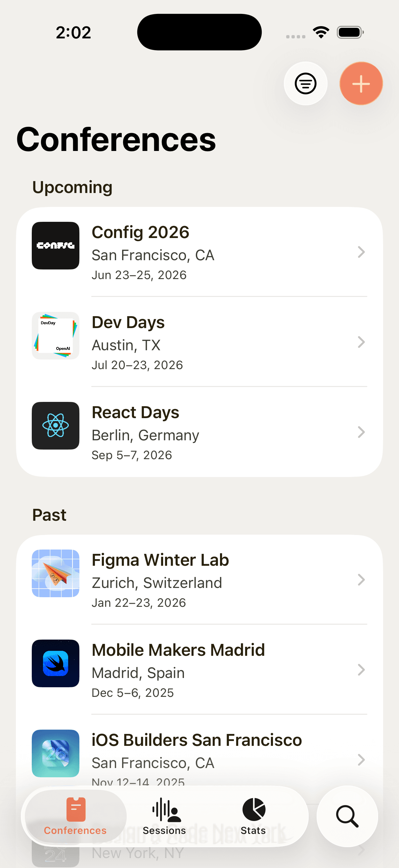
Task: Open the Mobile Makers Madrid title
Action: coord(178,650)
